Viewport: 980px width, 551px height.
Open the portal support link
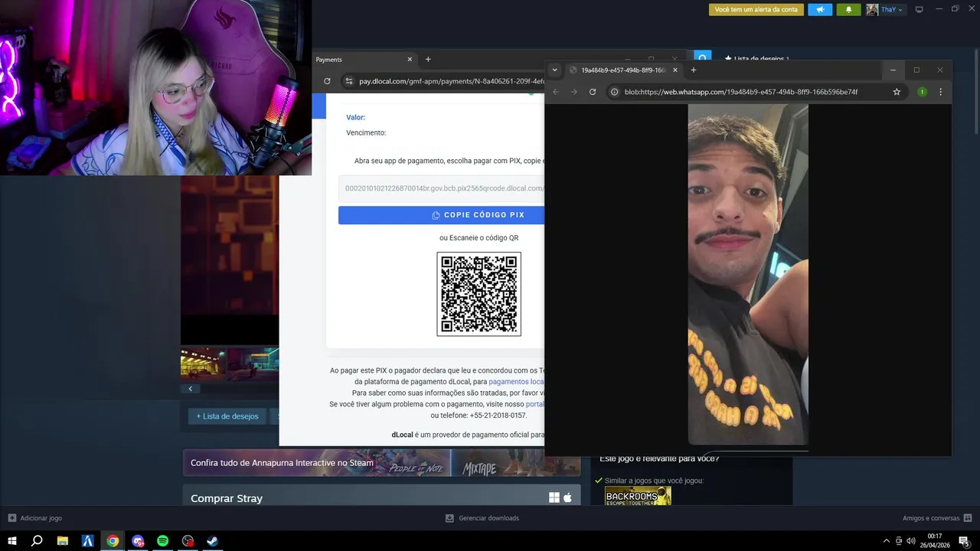[x=535, y=404]
